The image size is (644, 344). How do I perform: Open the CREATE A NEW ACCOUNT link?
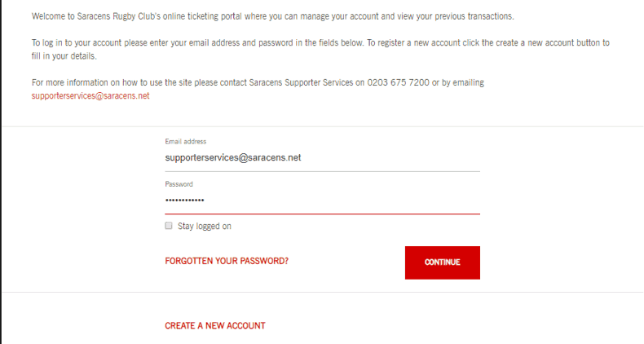(215, 325)
